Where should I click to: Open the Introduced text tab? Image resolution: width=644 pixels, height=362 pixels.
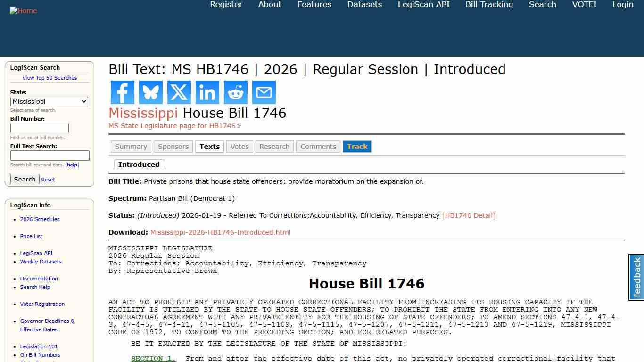[x=139, y=164]
